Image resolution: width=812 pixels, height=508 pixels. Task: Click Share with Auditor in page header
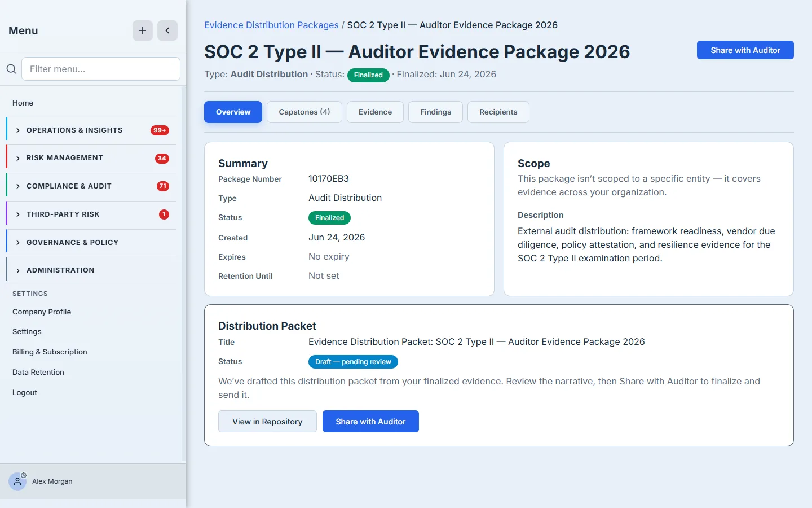point(745,50)
